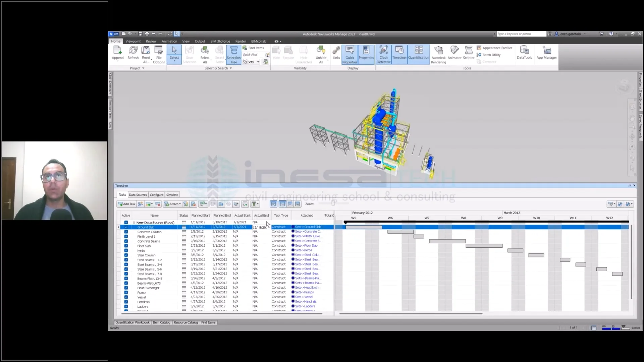Screen dimensions: 644x362
Task: Click the Append tool icon
Action: 117,51
